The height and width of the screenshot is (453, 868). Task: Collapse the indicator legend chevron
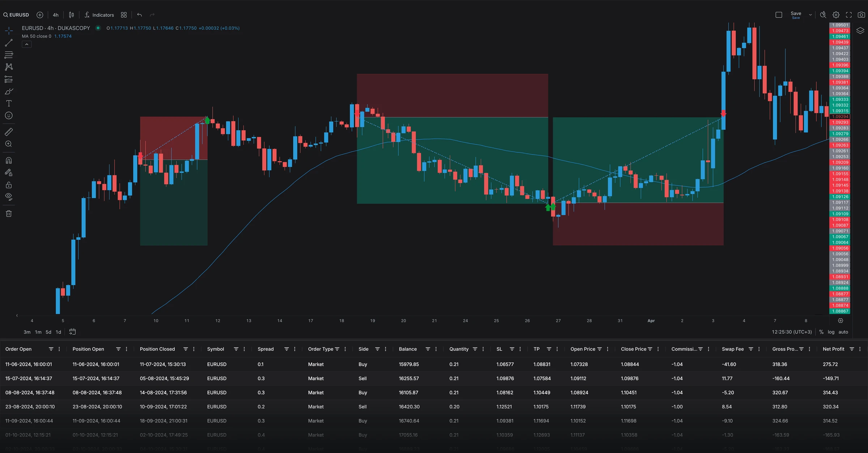[27, 44]
